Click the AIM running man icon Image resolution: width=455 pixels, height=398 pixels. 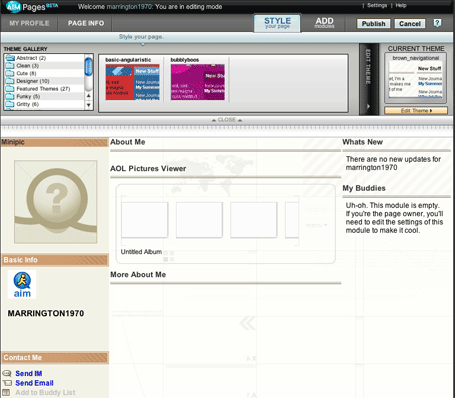click(22, 284)
